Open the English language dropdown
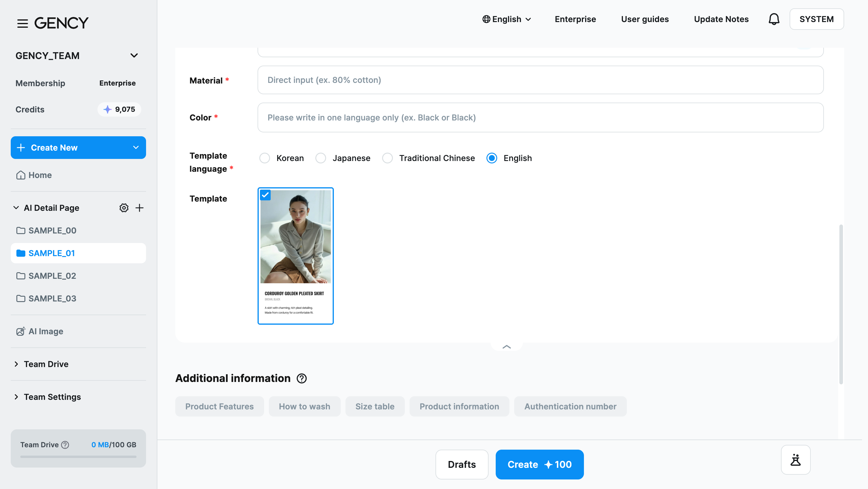Screen dimensions: 868x489 click(507, 19)
